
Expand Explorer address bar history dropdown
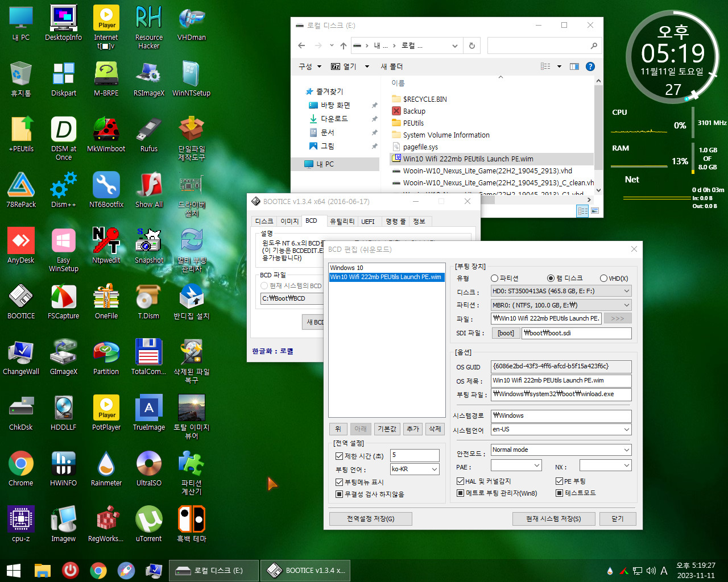pyautogui.click(x=454, y=46)
